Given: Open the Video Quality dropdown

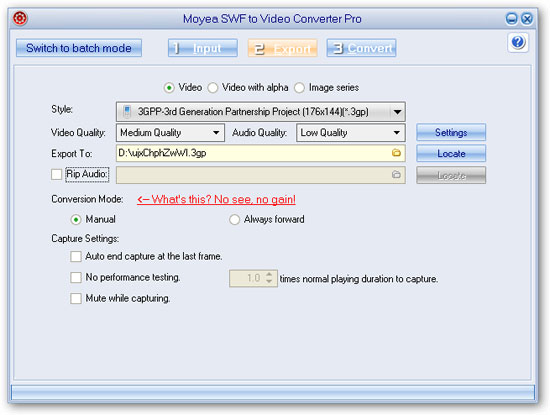Looking at the screenshot, I should coord(170,133).
